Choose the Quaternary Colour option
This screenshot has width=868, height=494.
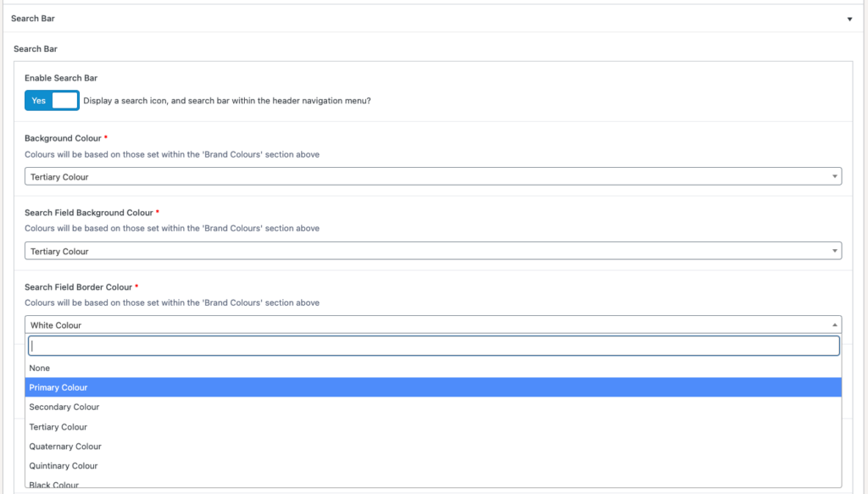[x=65, y=447]
